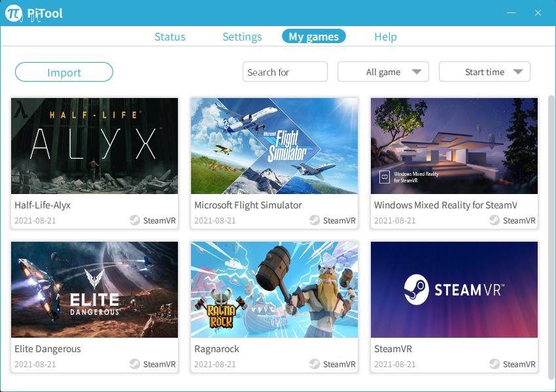This screenshot has width=556, height=392.
Task: Close the PiTool window
Action: (x=538, y=13)
